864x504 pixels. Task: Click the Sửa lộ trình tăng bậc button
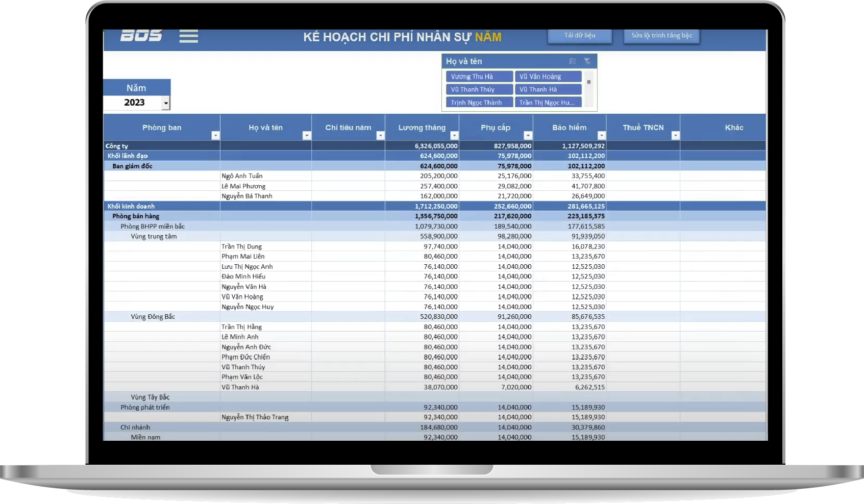point(661,36)
